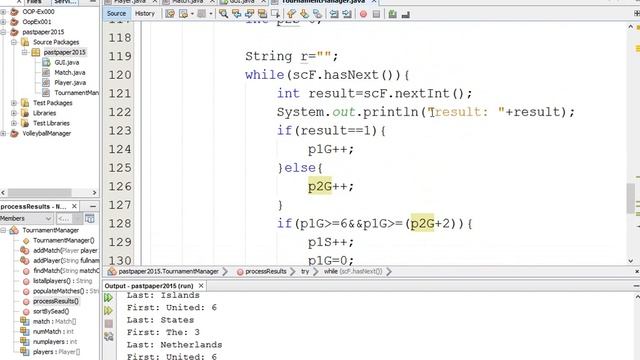640x360 pixels.
Task: Expand the Test Packages folder
Action: tap(14, 103)
